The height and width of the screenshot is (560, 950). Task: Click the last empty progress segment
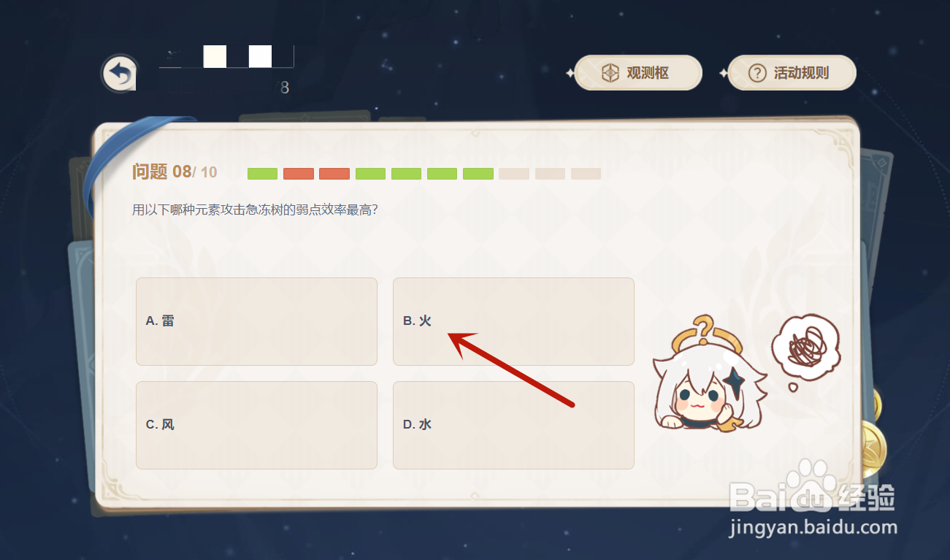coord(586,174)
